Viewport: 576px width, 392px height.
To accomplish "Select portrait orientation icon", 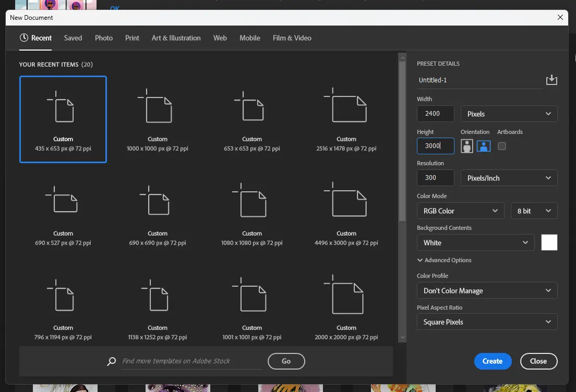I will point(466,146).
